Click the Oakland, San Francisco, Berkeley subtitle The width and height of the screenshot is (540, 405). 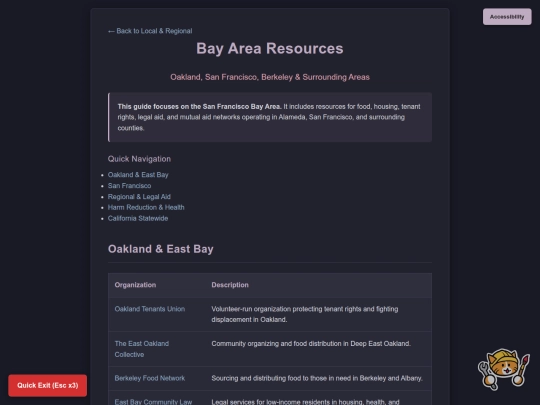click(270, 77)
